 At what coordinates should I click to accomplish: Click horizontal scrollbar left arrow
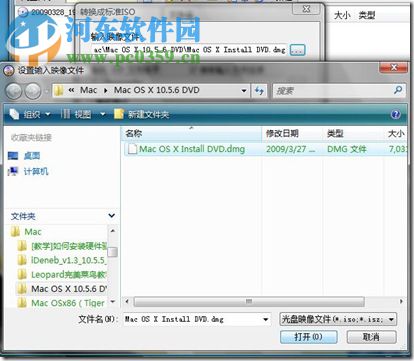(x=127, y=302)
